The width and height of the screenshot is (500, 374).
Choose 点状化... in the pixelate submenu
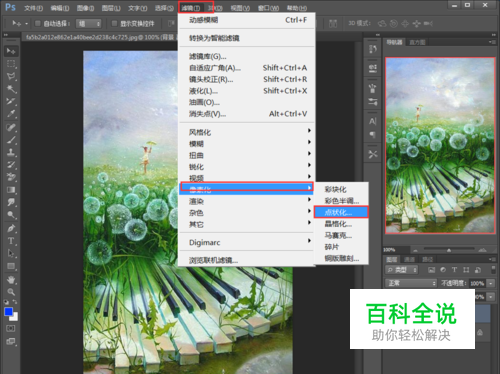[341, 212]
